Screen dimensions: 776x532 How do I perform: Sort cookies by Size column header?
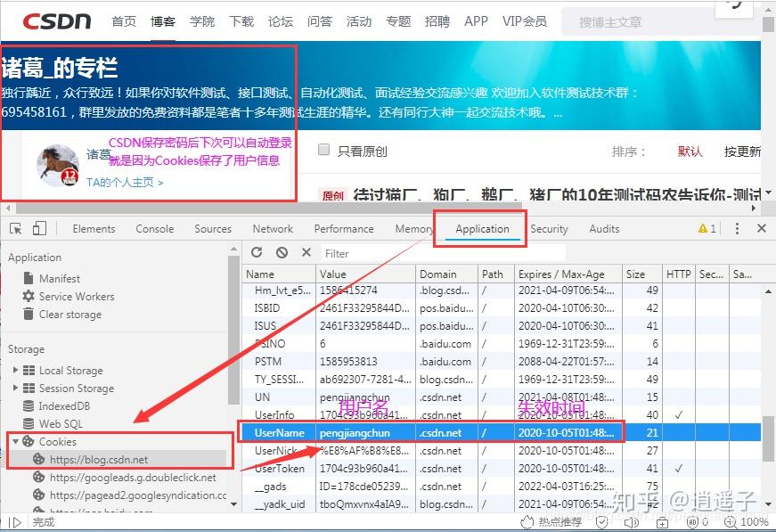point(641,274)
